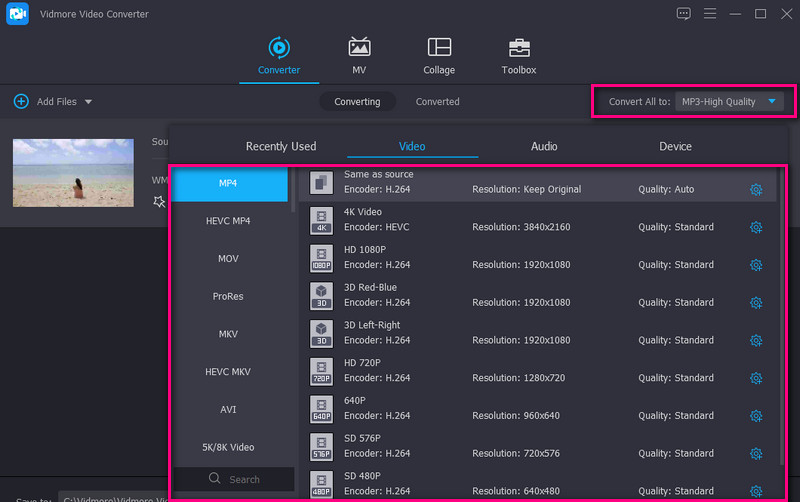Viewport: 800px width, 502px height.
Task: Open the hamburger menu in title bar
Action: coord(710,14)
